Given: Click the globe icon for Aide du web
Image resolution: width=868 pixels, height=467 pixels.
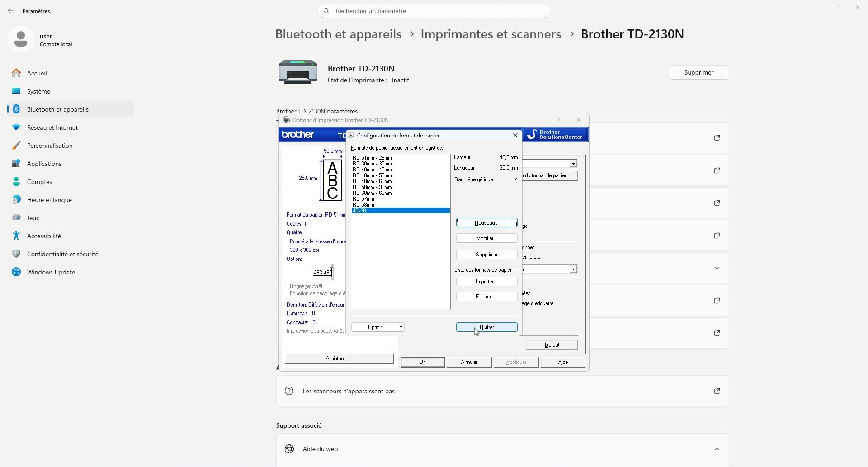Looking at the screenshot, I should pyautogui.click(x=289, y=449).
